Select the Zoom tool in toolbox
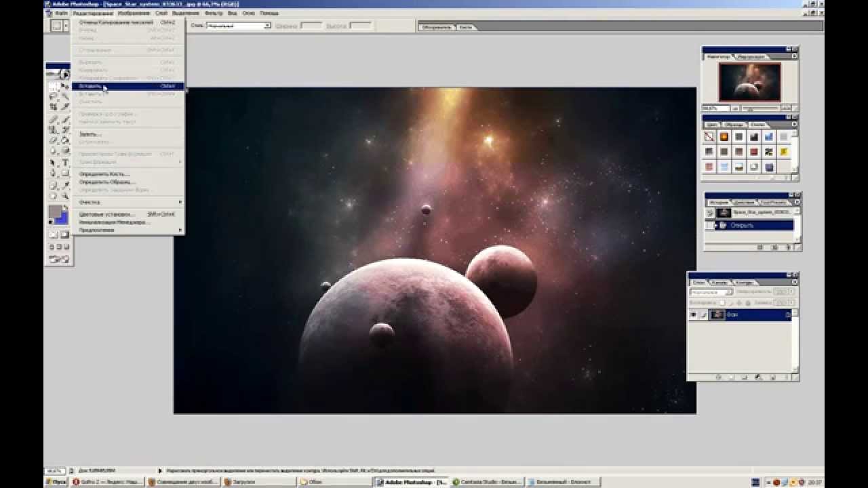This screenshot has height=488, width=868. tap(65, 195)
